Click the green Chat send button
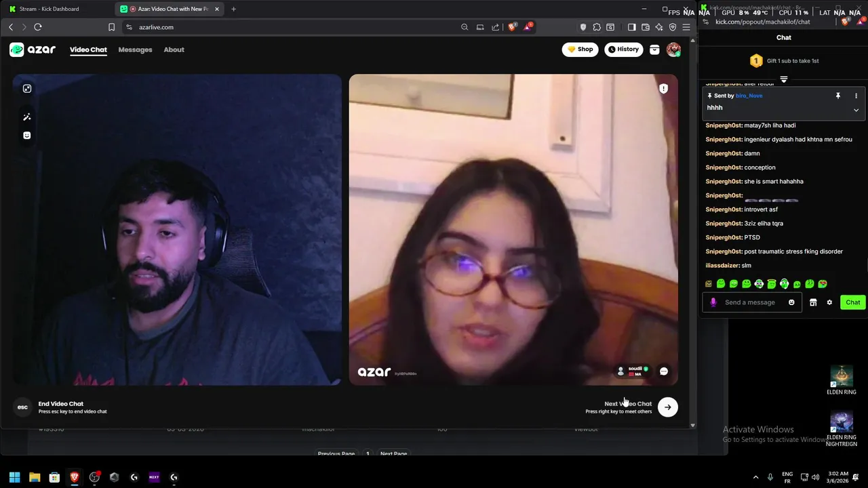This screenshot has height=488, width=868. 852,302
